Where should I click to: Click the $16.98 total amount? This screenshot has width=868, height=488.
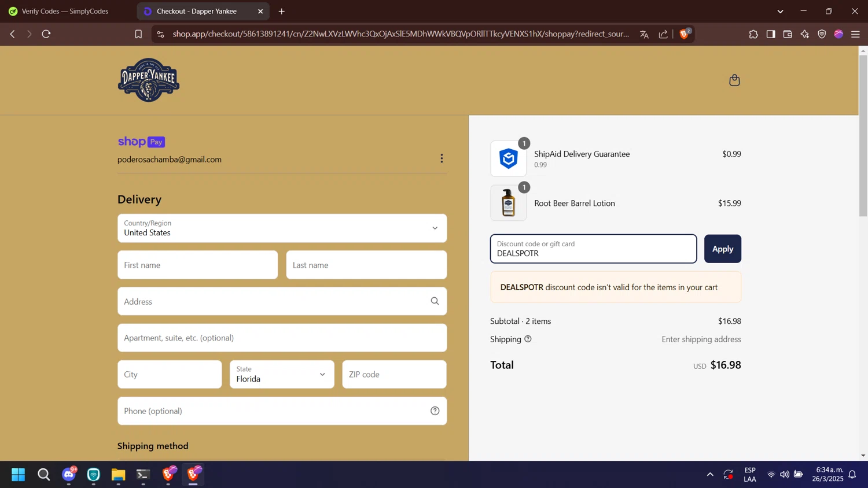726,365
